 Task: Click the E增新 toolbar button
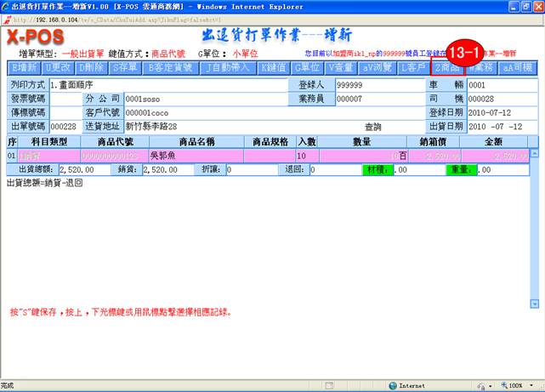pyautogui.click(x=24, y=66)
